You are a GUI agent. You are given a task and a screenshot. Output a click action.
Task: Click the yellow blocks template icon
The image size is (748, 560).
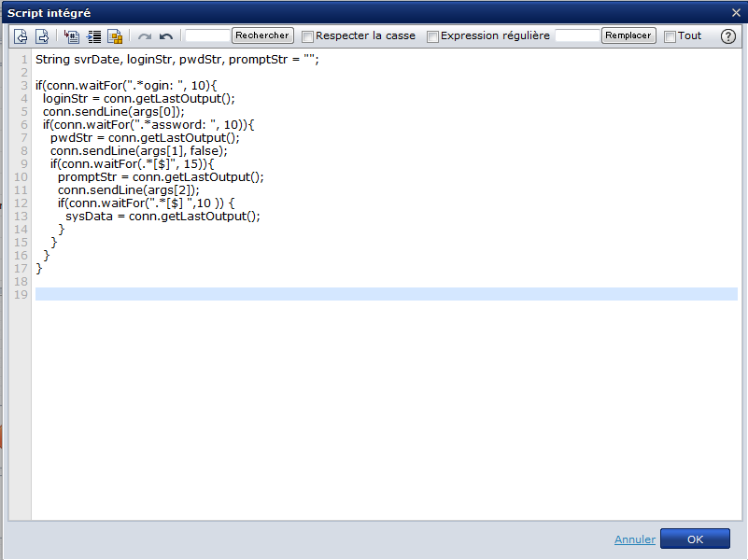coord(115,36)
